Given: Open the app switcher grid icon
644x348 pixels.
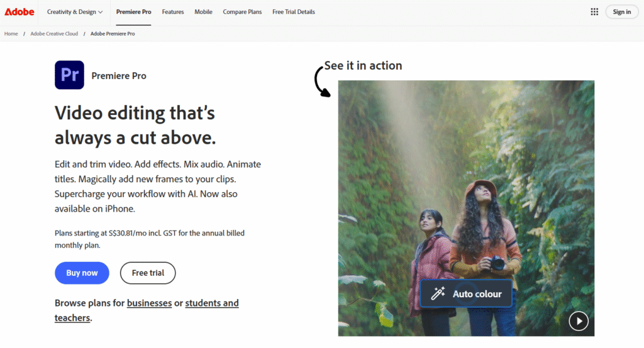Looking at the screenshot, I should click(x=594, y=12).
